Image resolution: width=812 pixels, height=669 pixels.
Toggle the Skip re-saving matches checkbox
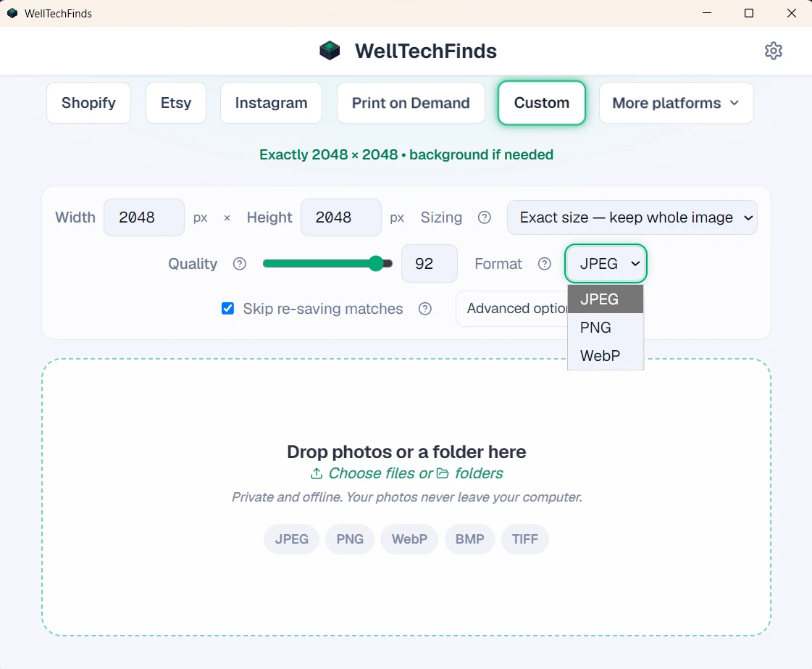[x=227, y=308]
